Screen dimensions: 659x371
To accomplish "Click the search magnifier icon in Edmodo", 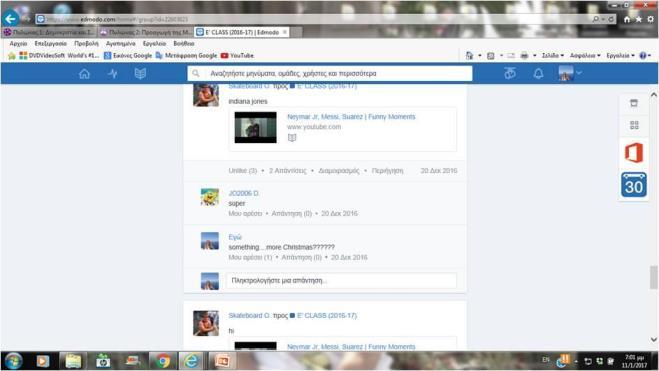I will pyautogui.click(x=196, y=74).
